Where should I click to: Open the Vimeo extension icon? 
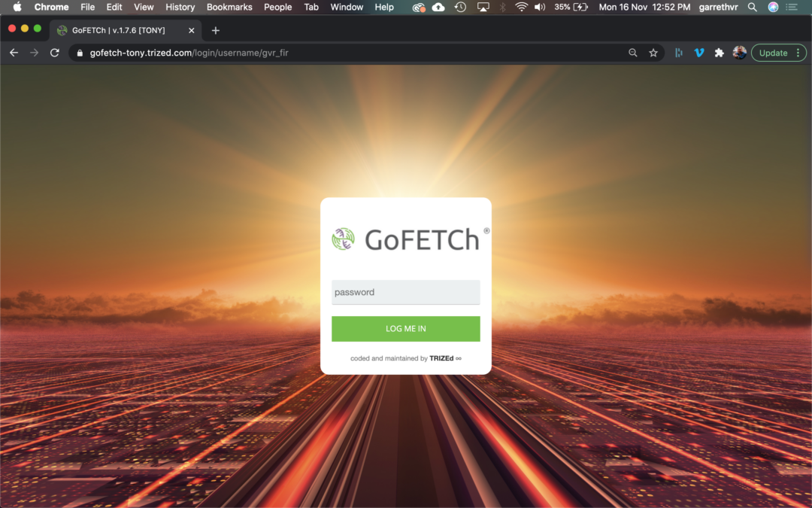point(699,53)
